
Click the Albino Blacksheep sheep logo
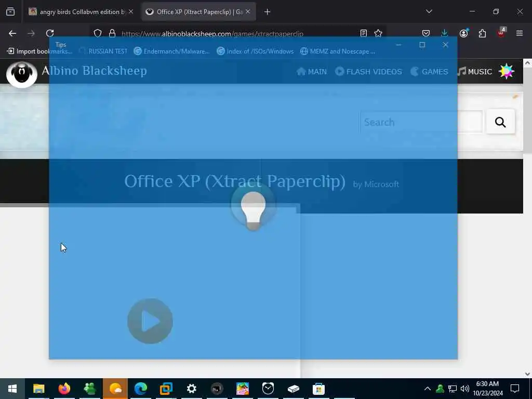click(22, 74)
